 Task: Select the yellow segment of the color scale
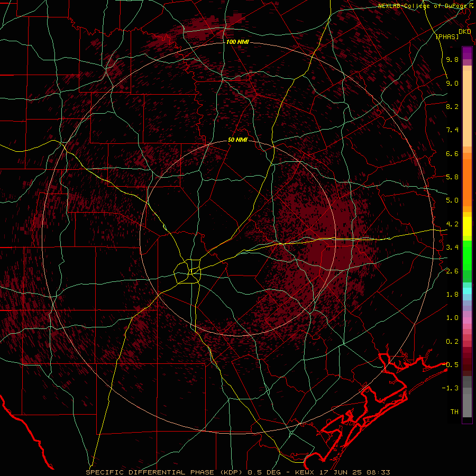coord(467,226)
